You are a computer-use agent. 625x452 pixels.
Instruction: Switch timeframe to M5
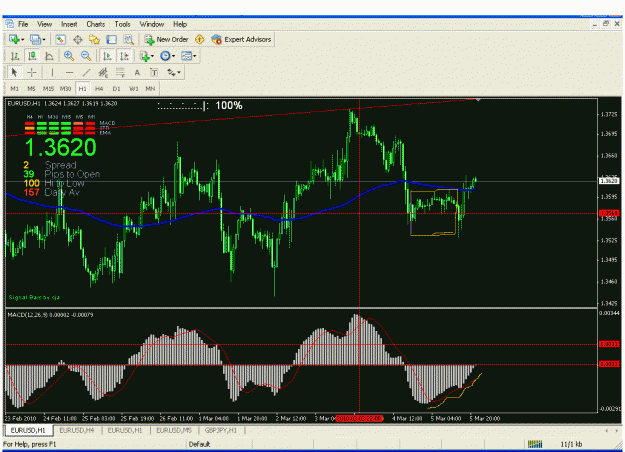point(31,88)
